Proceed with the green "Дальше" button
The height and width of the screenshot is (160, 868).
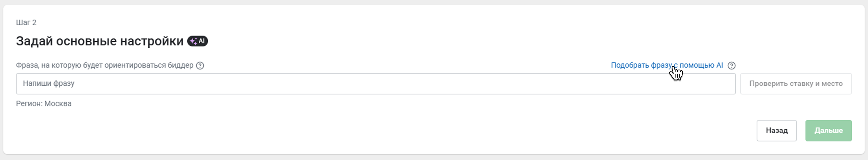point(829,130)
